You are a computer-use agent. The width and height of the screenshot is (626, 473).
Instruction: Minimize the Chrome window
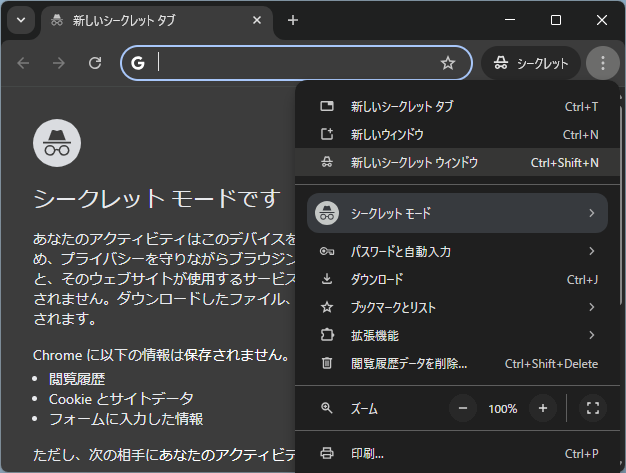tap(510, 20)
